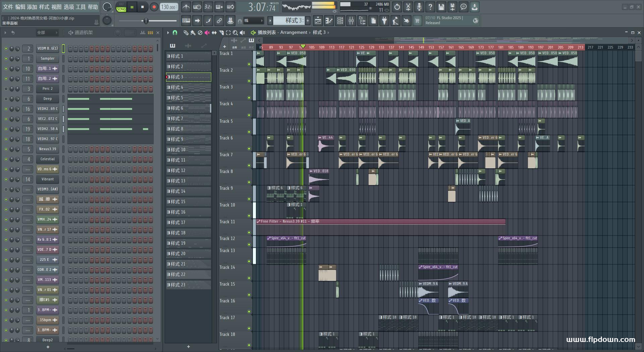Open the 选项 menu
Screen dimensions: 644x352
[69, 7]
